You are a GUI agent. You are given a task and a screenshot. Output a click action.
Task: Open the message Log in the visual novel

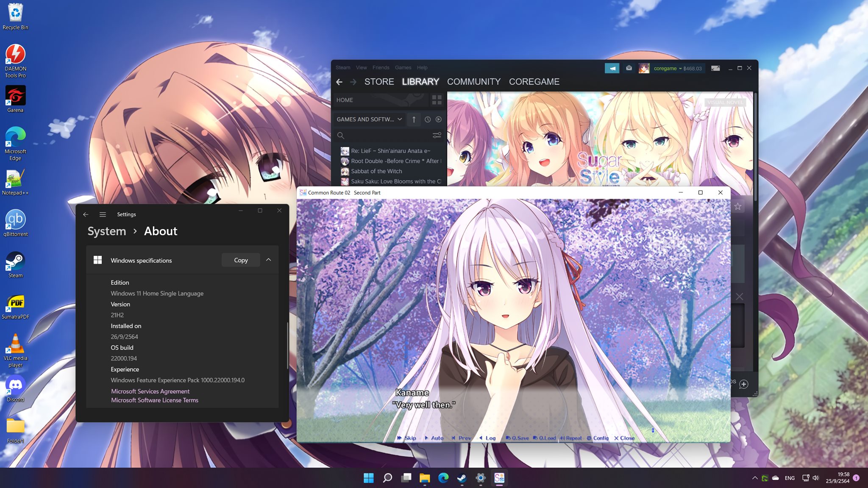[487, 438]
